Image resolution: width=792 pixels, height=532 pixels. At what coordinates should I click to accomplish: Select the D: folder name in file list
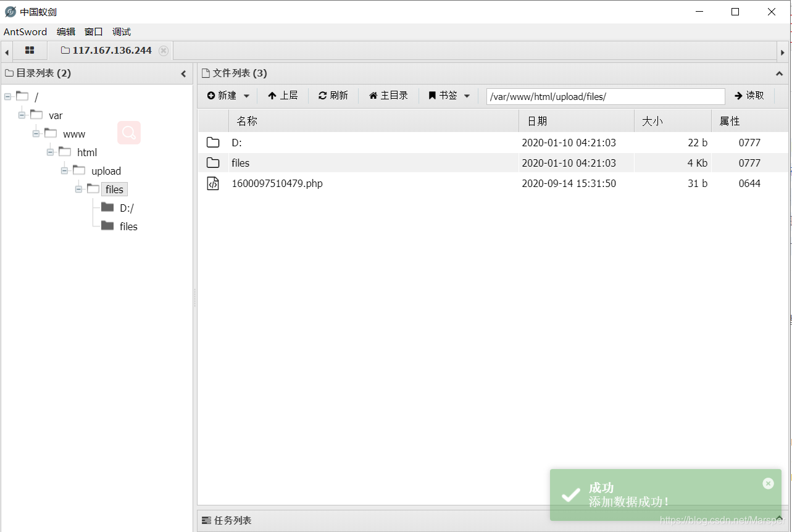tap(236, 143)
